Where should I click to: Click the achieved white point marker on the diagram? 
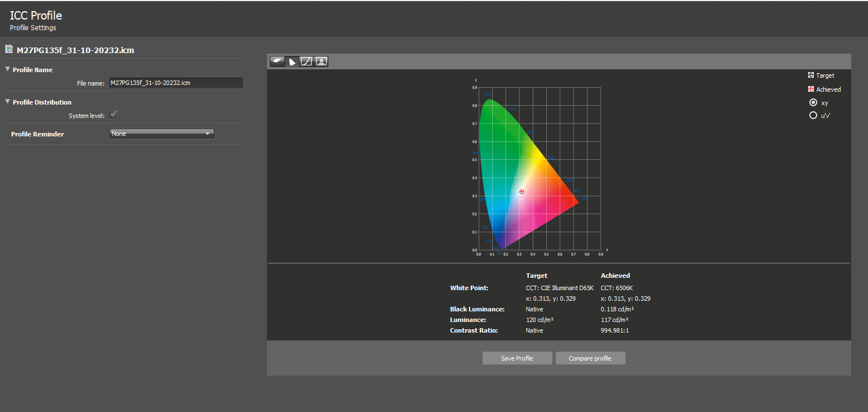coord(521,191)
